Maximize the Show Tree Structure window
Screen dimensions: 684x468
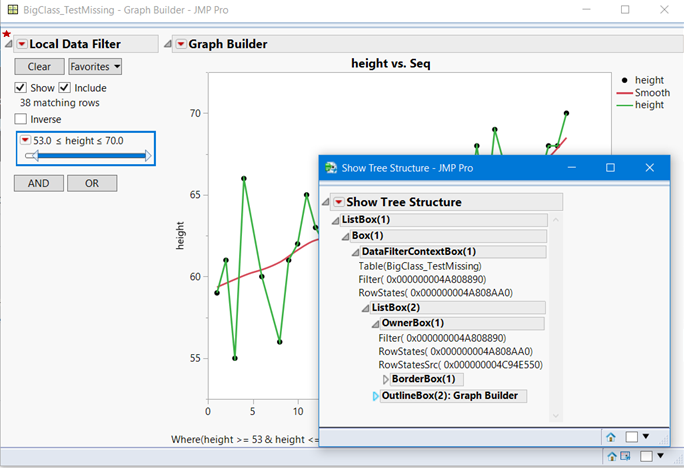(610, 168)
